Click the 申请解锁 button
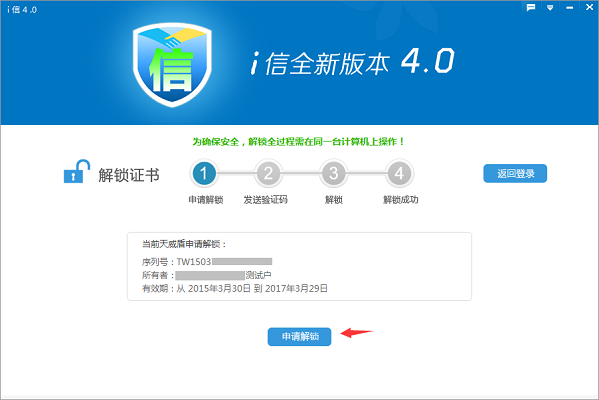 click(x=300, y=337)
